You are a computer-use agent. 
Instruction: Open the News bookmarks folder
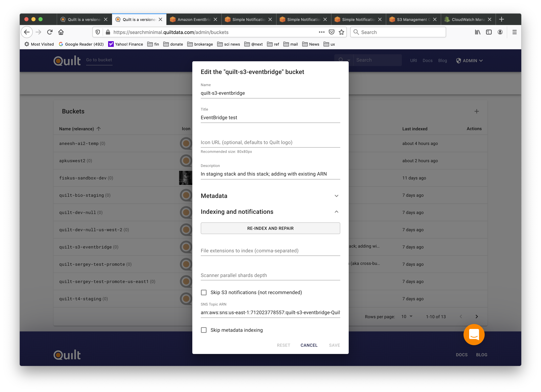tap(311, 44)
